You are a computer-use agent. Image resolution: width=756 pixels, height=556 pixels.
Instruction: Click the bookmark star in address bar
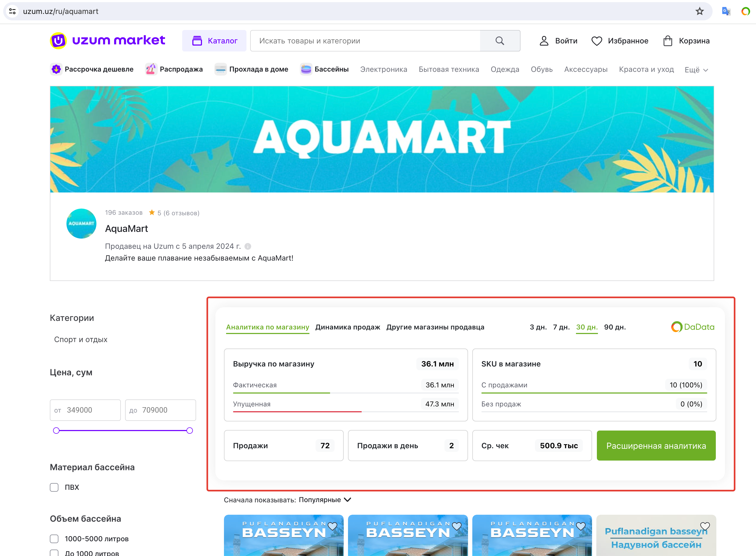(699, 12)
